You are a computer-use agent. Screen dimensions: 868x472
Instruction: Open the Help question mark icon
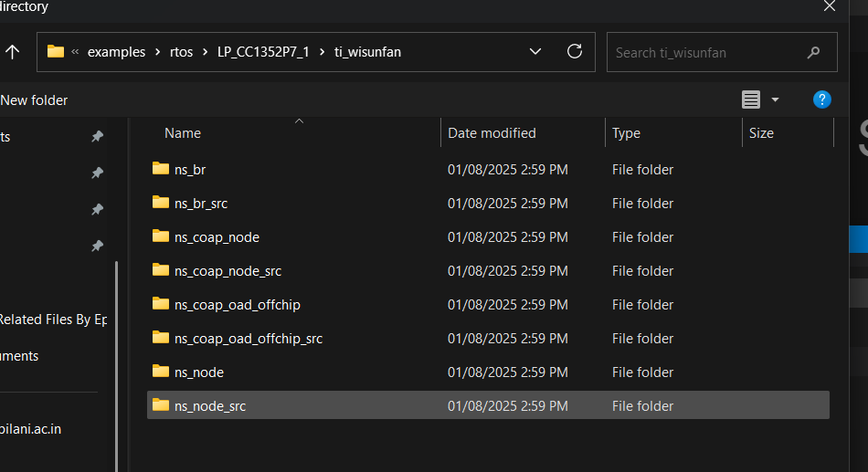click(822, 100)
